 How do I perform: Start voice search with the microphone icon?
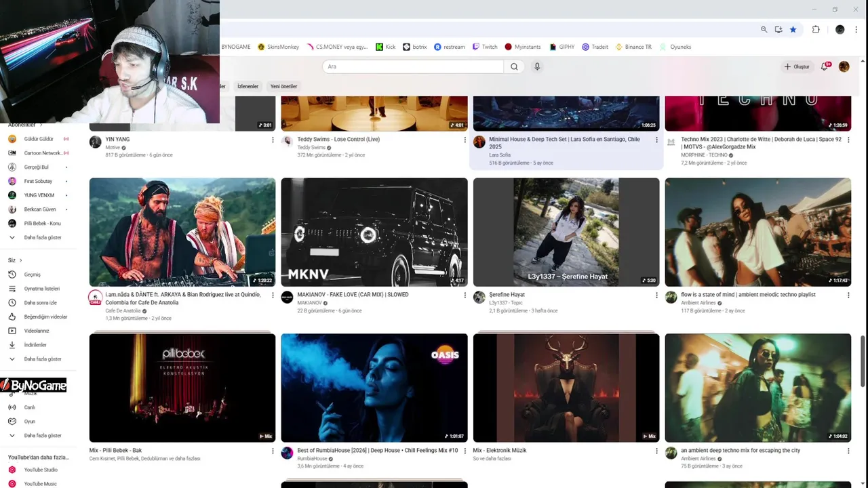coord(537,66)
